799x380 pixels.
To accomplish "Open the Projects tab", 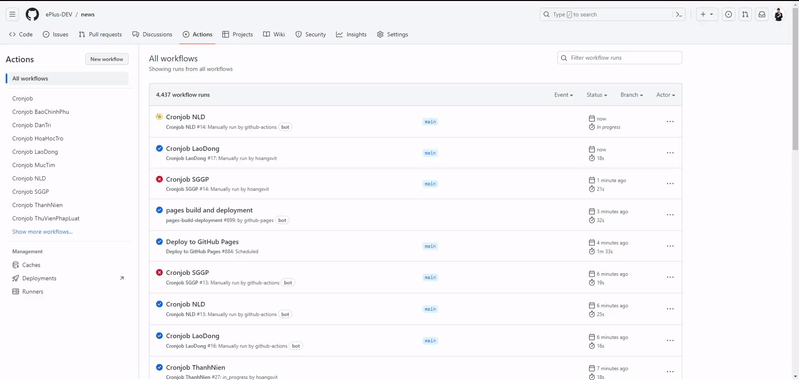I will point(237,35).
